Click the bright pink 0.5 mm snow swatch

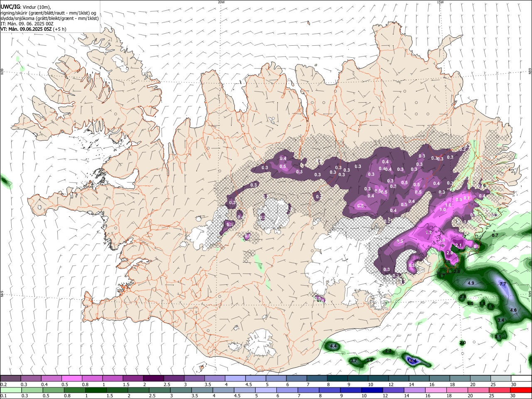coord(71,378)
